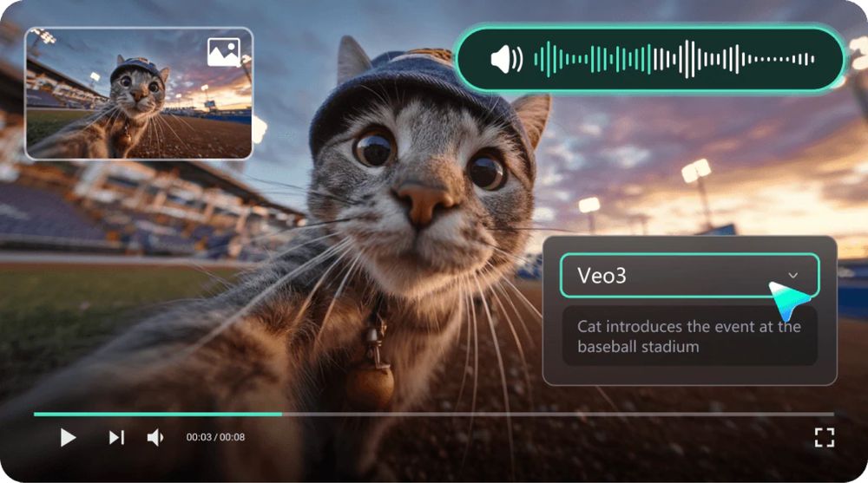Click the image icon on the thumbnail
Screen dimensions: 868x483
coord(224,53)
